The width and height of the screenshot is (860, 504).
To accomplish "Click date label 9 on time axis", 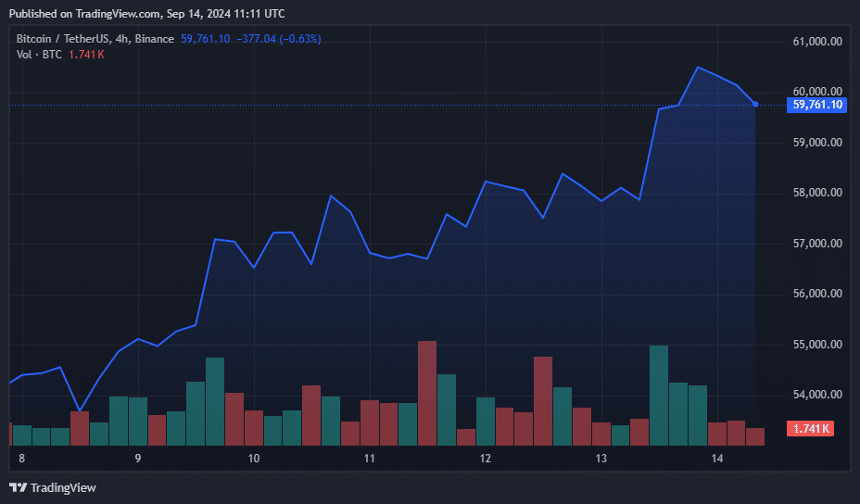I will [x=138, y=459].
